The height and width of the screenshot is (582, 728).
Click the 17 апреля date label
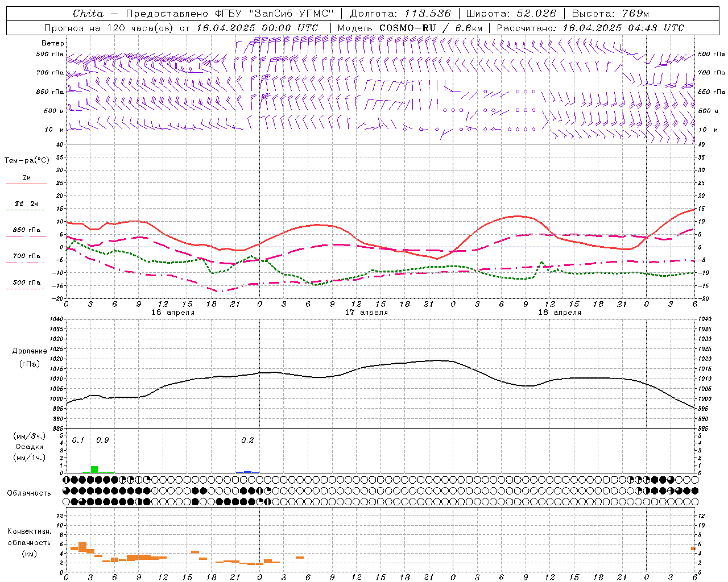366,313
